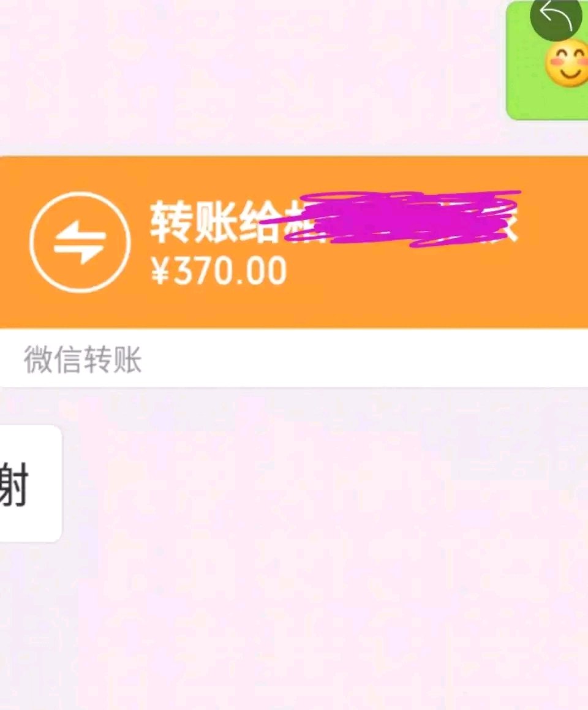588x710 pixels.
Task: Tap the circular transfer arrows icon
Action: (80, 242)
